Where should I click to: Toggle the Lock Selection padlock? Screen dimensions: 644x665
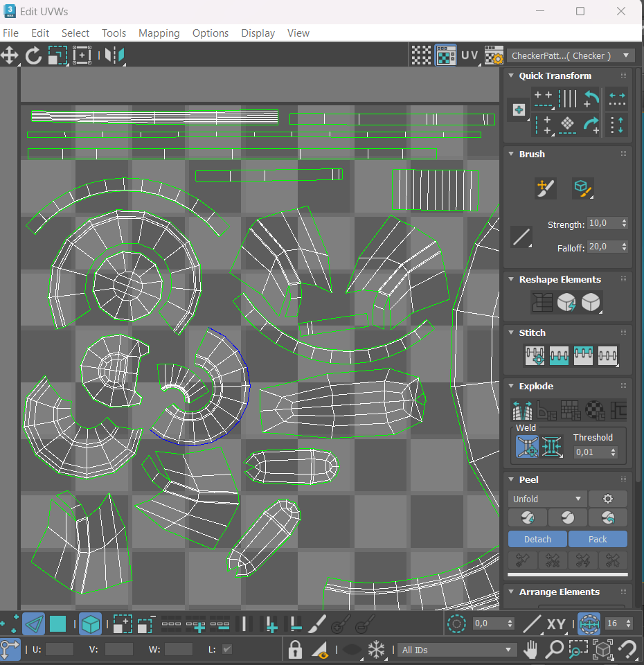tap(295, 650)
